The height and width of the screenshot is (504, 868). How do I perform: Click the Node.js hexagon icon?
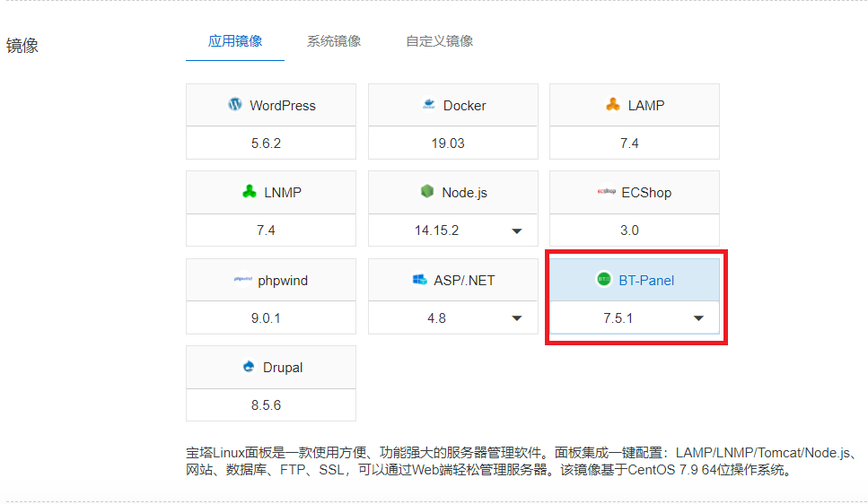(426, 191)
